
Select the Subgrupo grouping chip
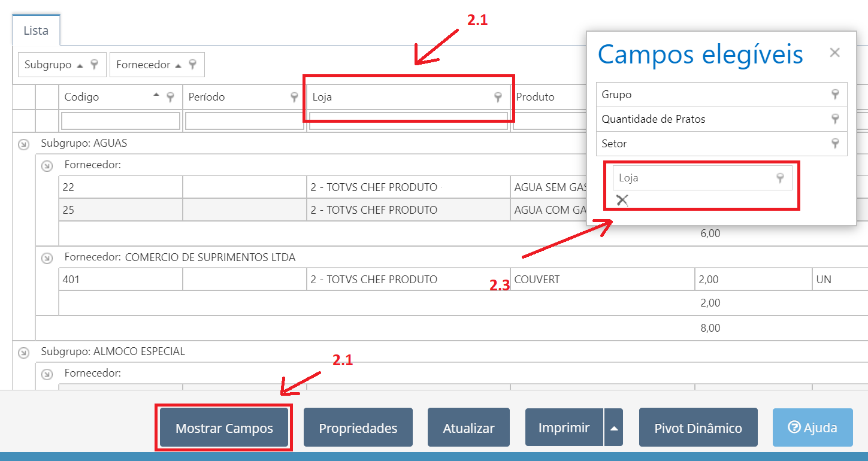pos(62,65)
